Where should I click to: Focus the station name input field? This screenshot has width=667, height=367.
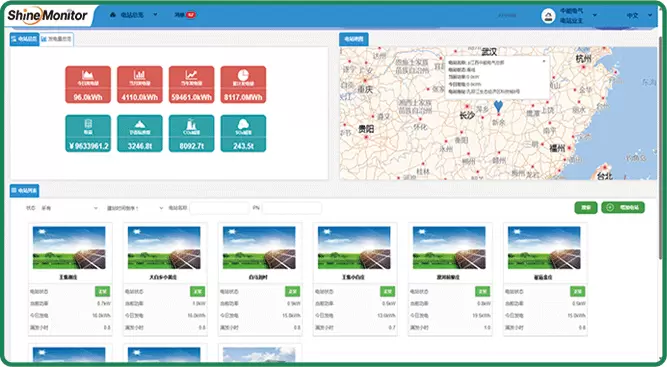pos(219,208)
